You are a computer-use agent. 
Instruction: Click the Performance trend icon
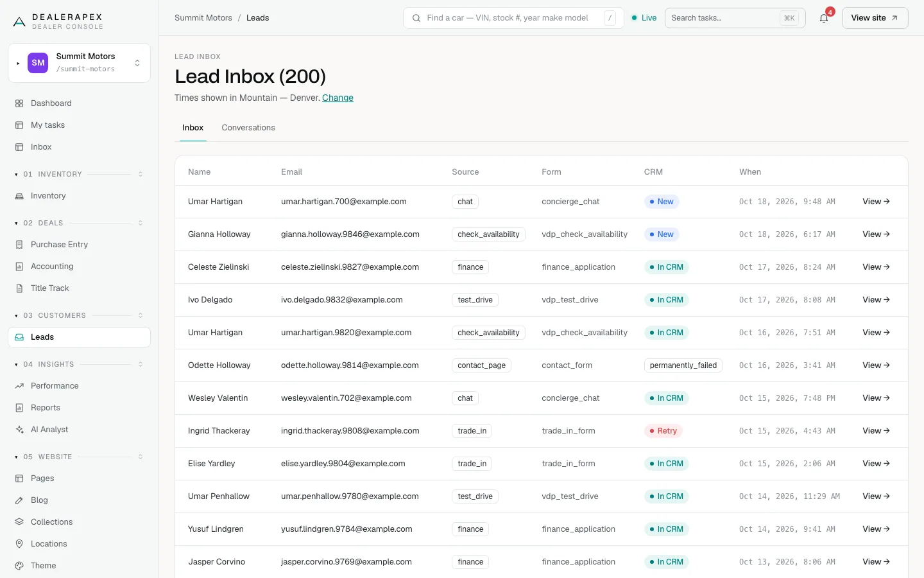(x=19, y=386)
